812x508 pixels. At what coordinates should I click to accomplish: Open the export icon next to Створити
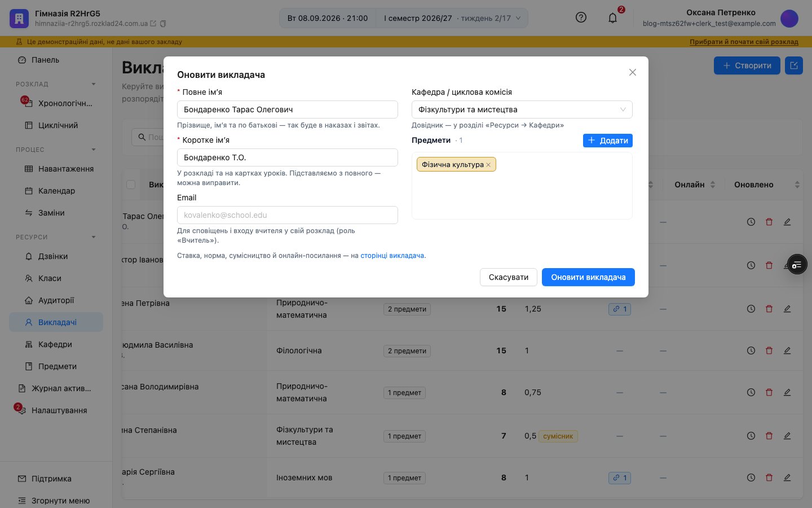[794, 65]
